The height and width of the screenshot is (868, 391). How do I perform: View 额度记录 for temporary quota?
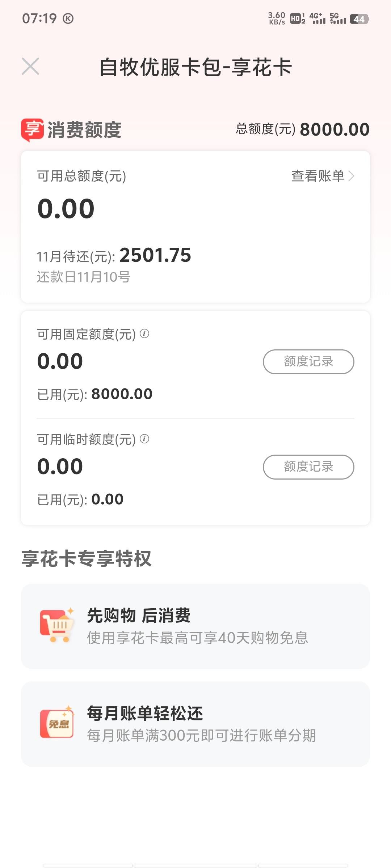[x=308, y=467]
